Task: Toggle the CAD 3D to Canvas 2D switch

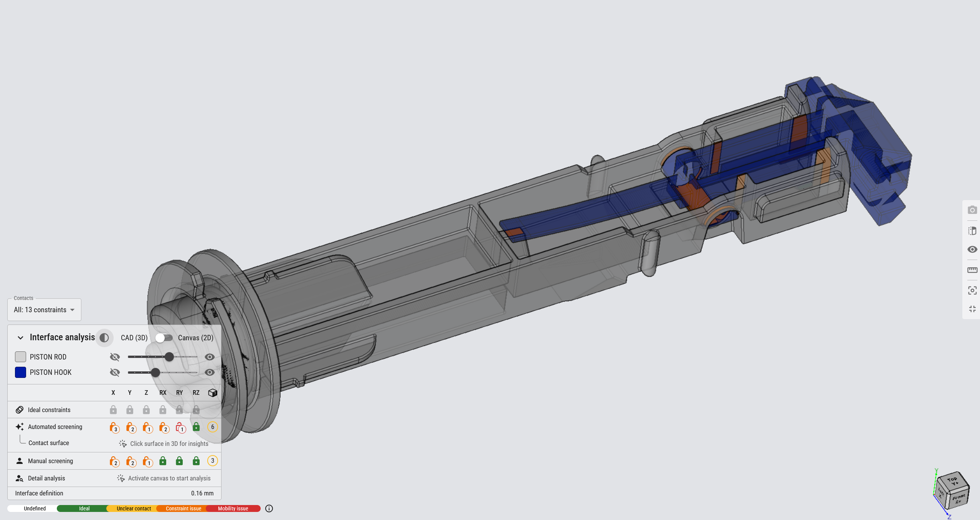Action: tap(164, 338)
